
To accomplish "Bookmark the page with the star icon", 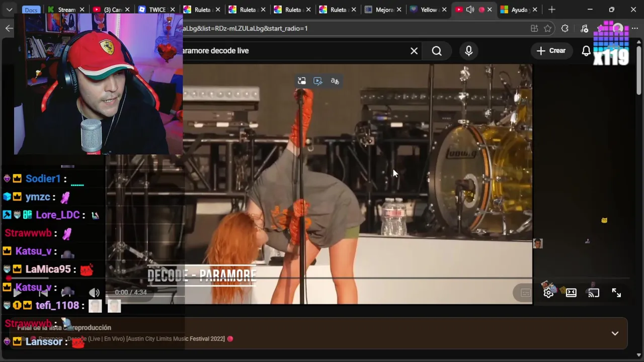I will [548, 28].
